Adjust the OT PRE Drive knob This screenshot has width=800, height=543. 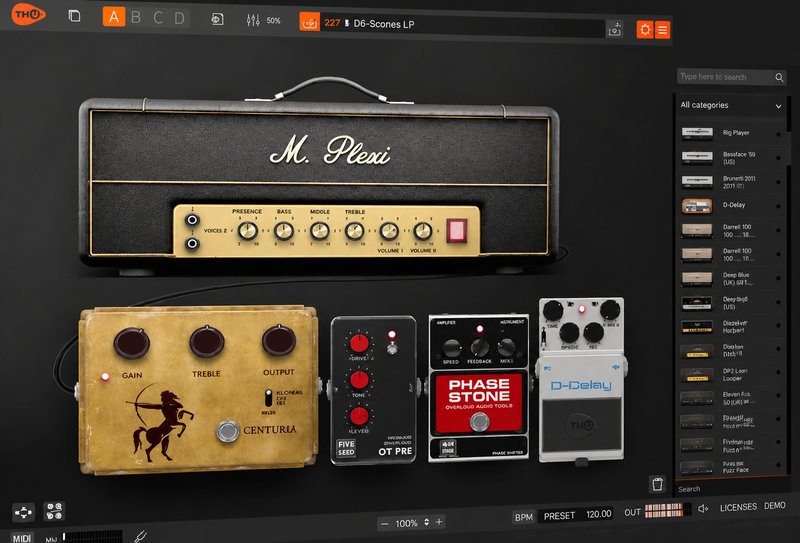pos(359,343)
